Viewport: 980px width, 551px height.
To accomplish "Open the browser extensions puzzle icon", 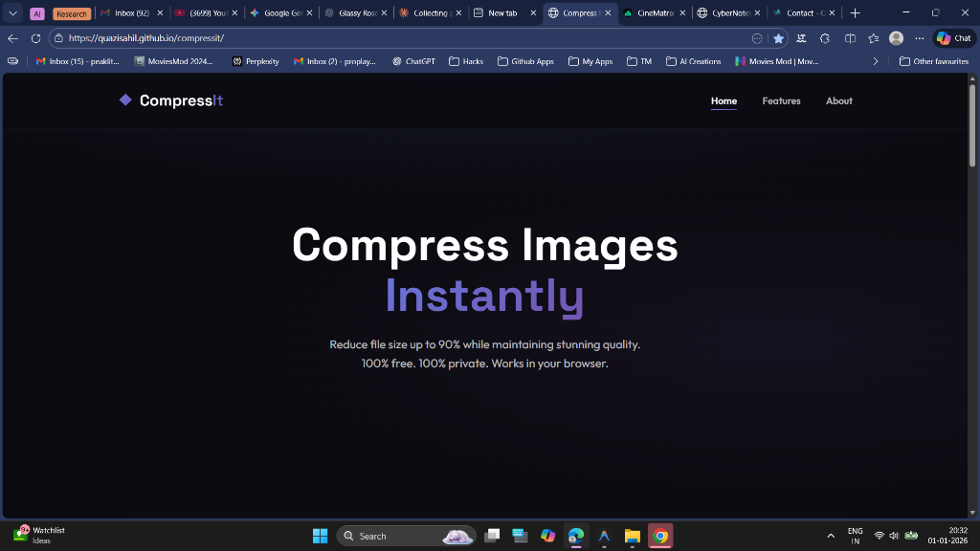I will click(x=825, y=38).
